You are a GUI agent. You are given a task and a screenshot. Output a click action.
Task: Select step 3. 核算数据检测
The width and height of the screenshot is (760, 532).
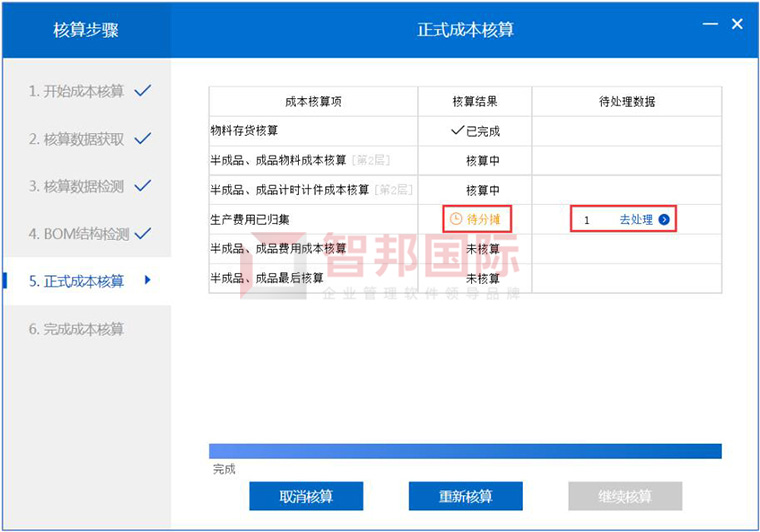[x=87, y=186]
